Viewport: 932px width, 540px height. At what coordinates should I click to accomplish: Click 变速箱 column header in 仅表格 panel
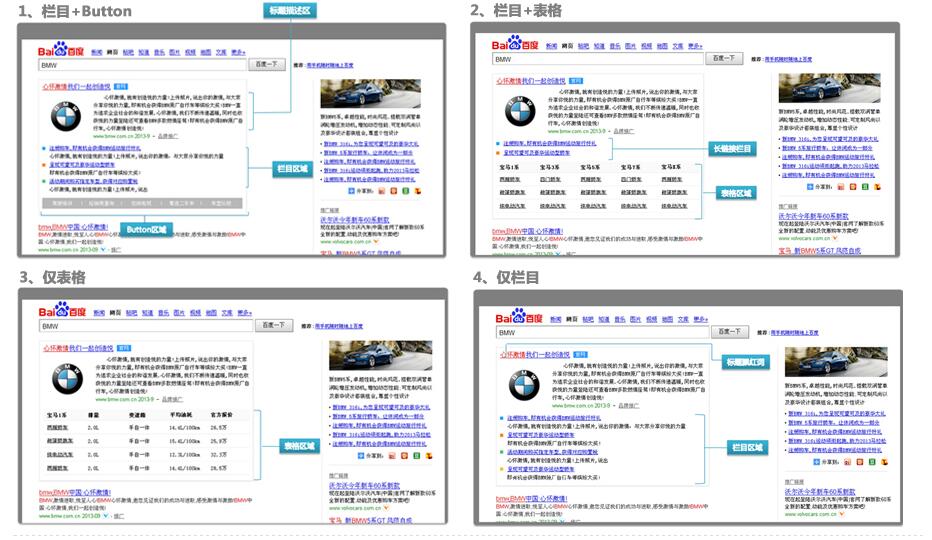click(137, 415)
